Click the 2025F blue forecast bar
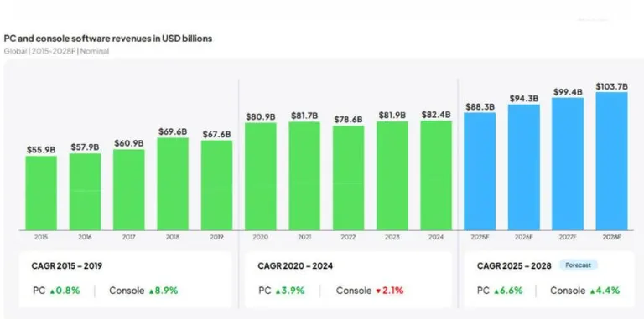Screen dimensions: 644x319 (480, 172)
